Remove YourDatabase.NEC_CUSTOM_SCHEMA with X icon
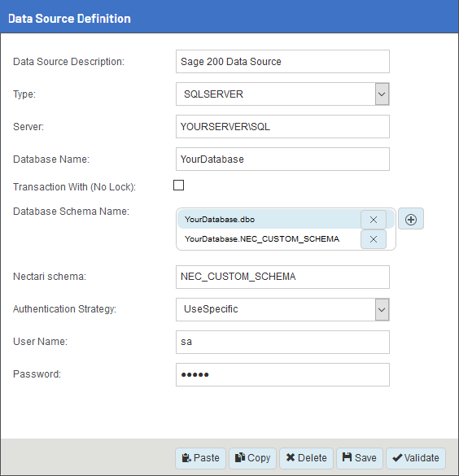The image size is (459, 476). pos(374,239)
